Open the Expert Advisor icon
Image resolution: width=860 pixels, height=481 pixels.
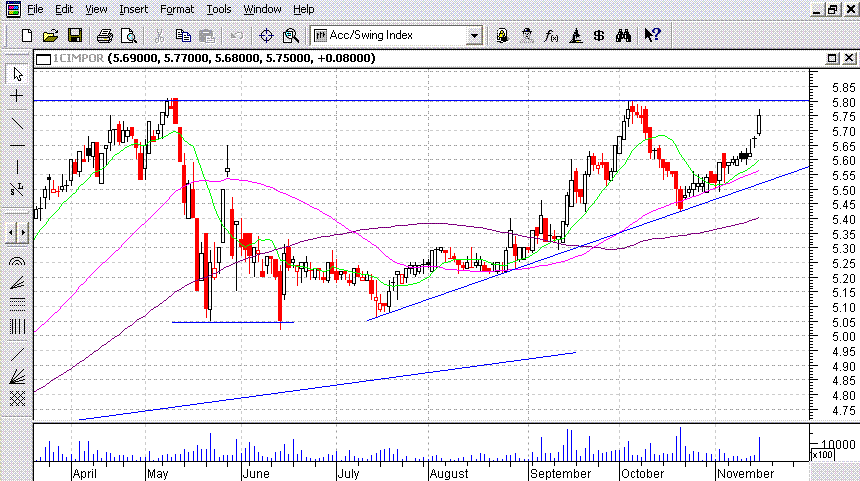point(502,36)
